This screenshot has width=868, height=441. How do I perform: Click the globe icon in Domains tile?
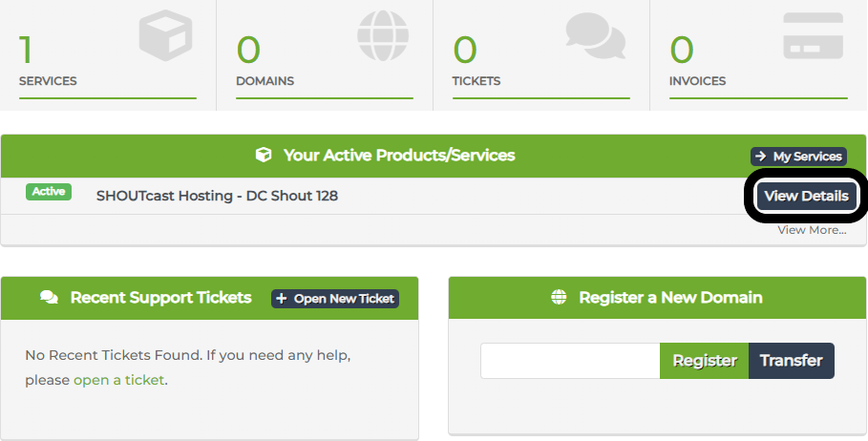click(x=383, y=35)
